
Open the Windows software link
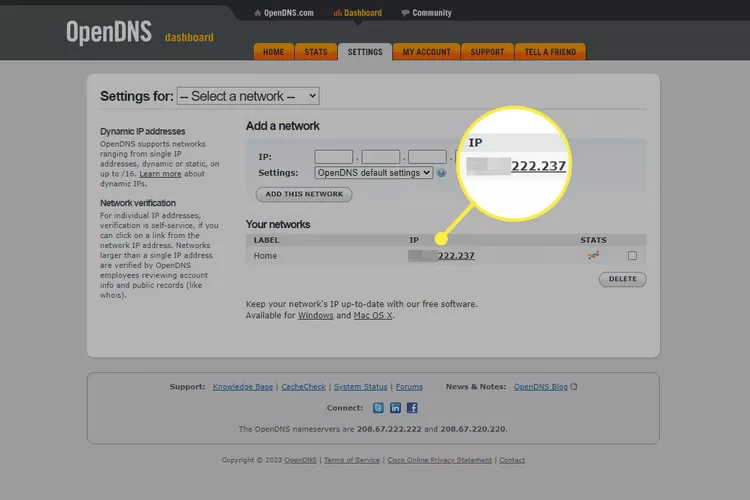click(316, 315)
